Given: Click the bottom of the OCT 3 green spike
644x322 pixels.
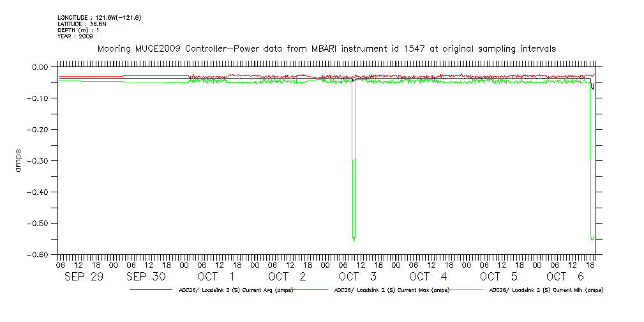Looking at the screenshot, I should pos(354,240).
